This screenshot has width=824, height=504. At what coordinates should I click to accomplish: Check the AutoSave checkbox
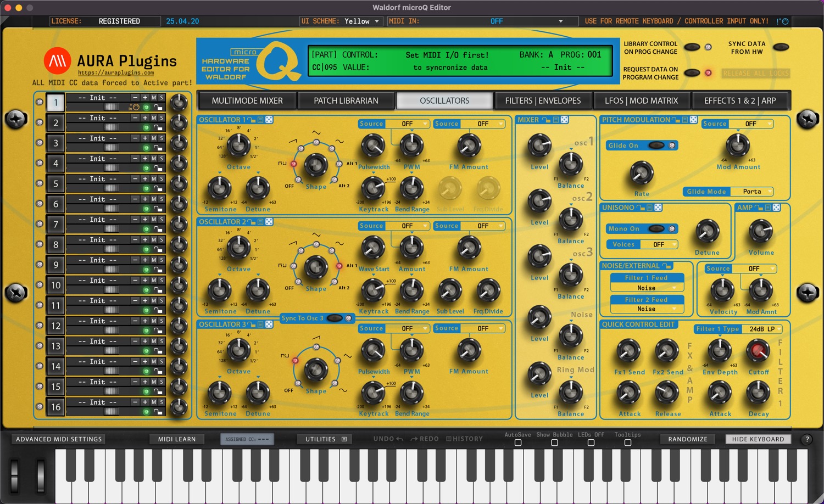click(518, 443)
